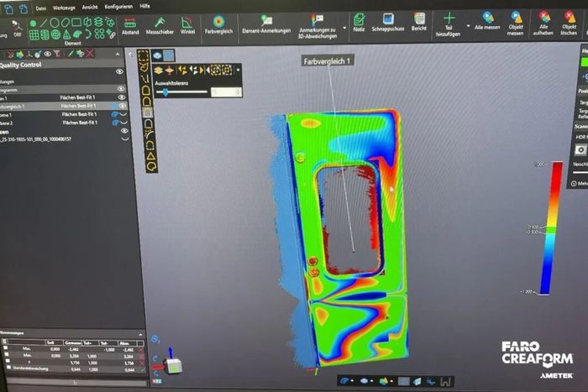The width and height of the screenshot is (588, 392).
Task: Click Alle messen in toolbar
Action: [x=487, y=21]
